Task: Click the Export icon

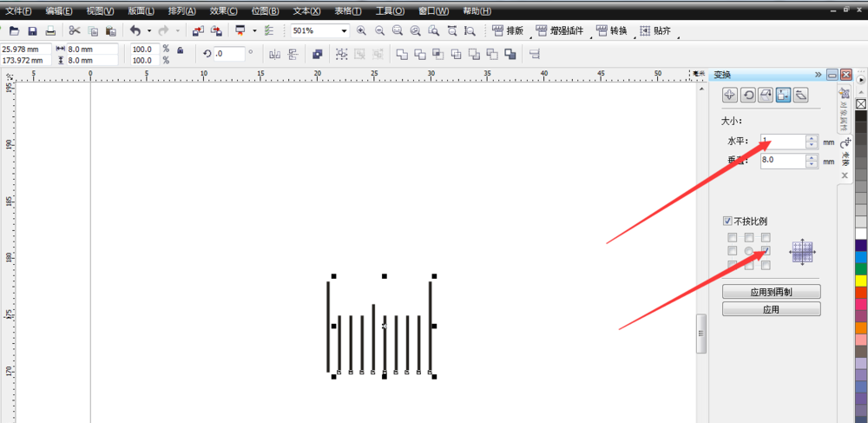Action: pos(216,31)
